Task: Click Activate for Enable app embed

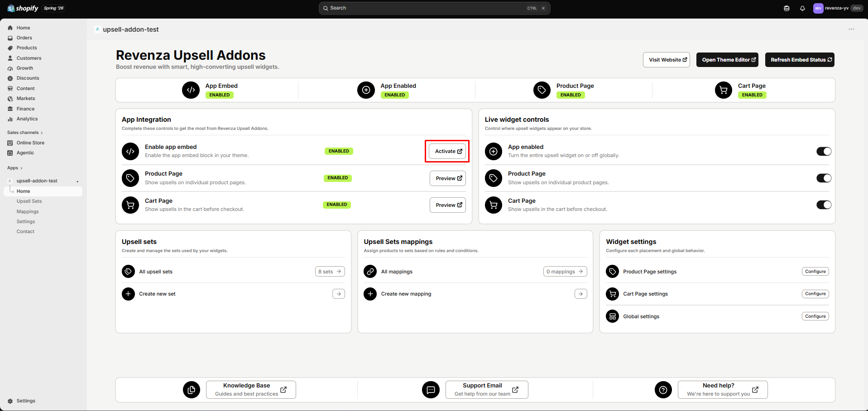Action: coord(447,151)
